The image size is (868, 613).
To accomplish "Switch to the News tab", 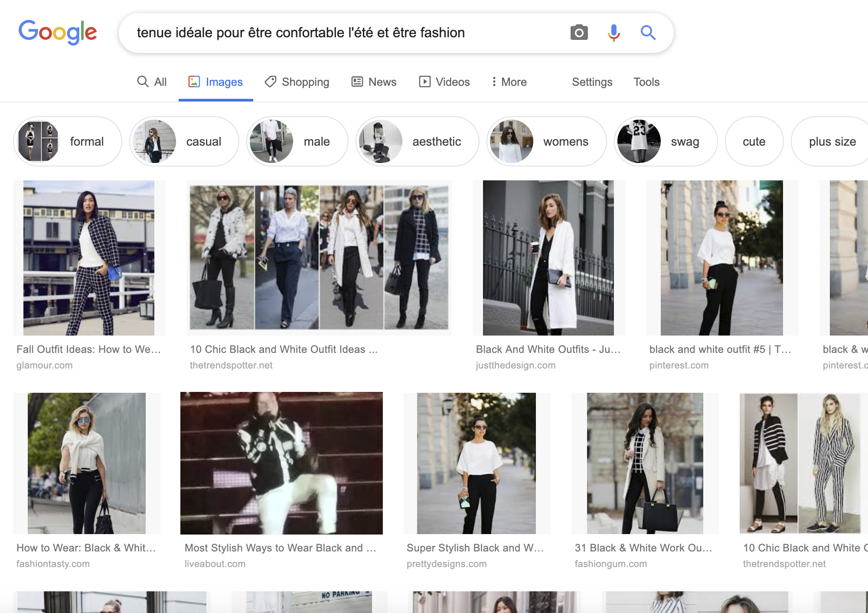I will 374,82.
